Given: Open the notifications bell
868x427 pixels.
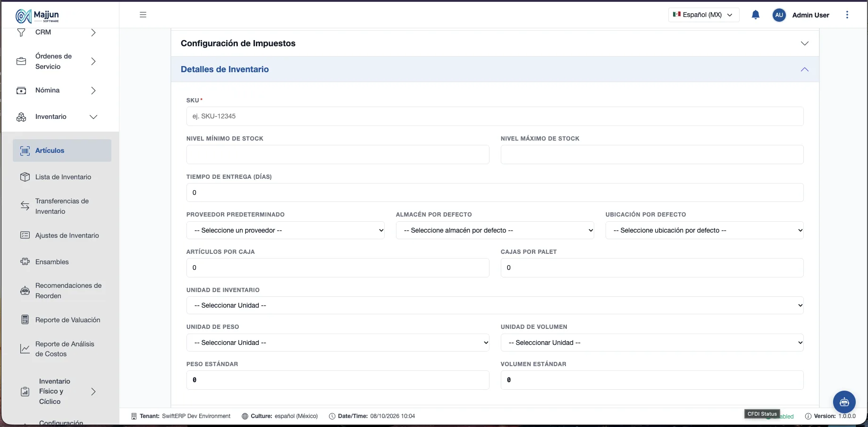Looking at the screenshot, I should click(755, 15).
